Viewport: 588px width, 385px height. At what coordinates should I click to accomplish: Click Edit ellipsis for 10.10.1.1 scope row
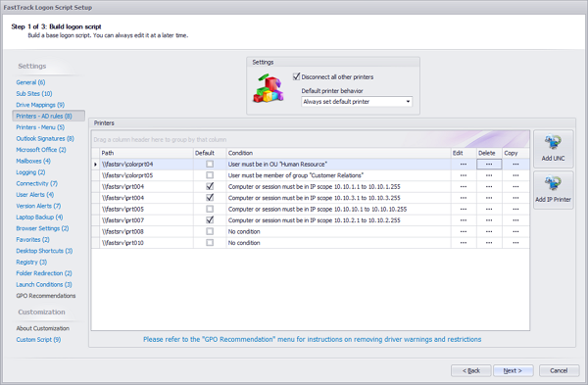[464, 187]
